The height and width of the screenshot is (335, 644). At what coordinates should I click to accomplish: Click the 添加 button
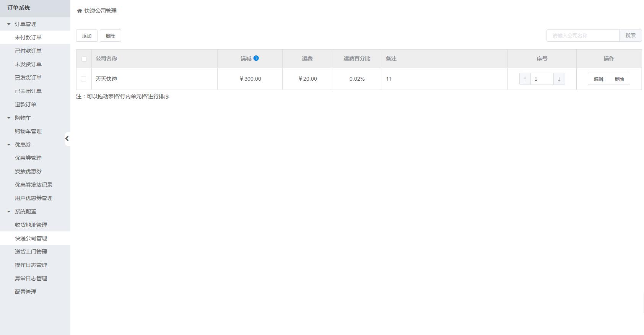(87, 36)
